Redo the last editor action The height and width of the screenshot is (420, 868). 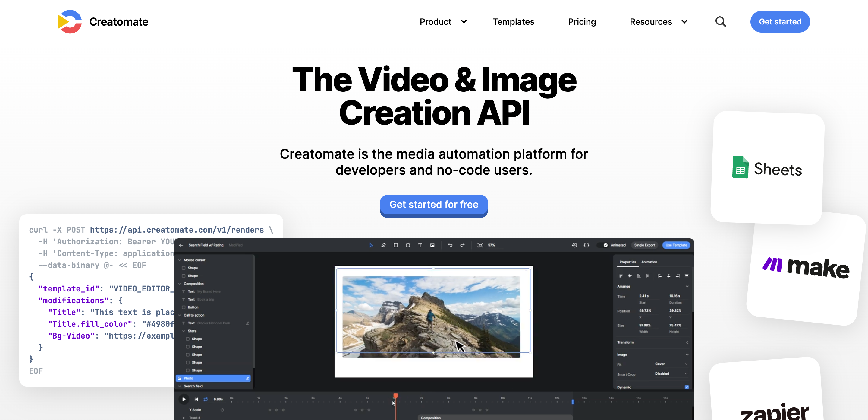[462, 245]
